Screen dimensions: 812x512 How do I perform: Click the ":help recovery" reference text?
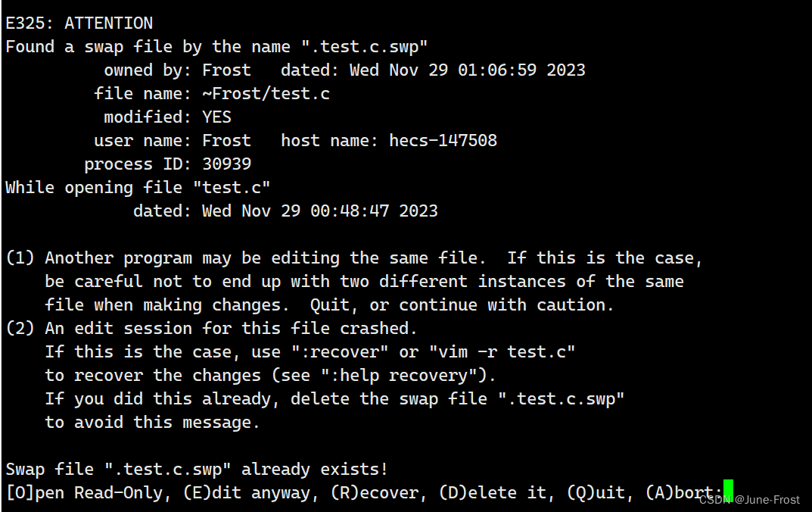(404, 376)
